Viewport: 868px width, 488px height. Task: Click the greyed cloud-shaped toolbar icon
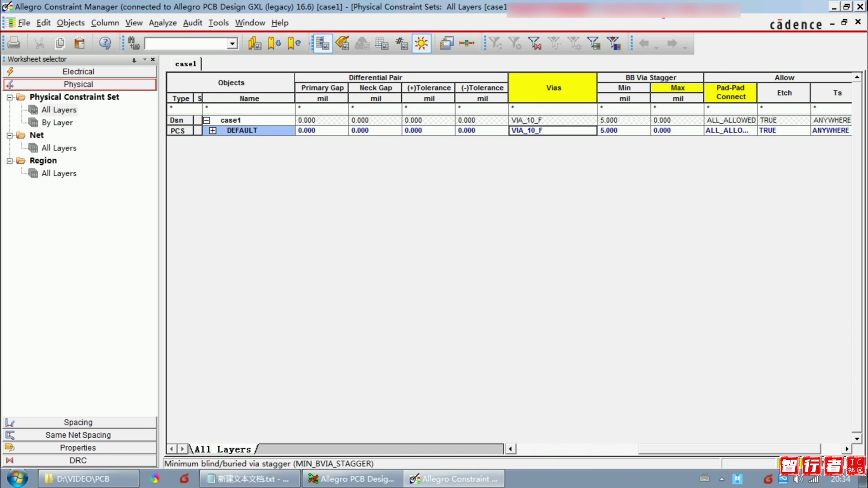pyautogui.click(x=362, y=43)
